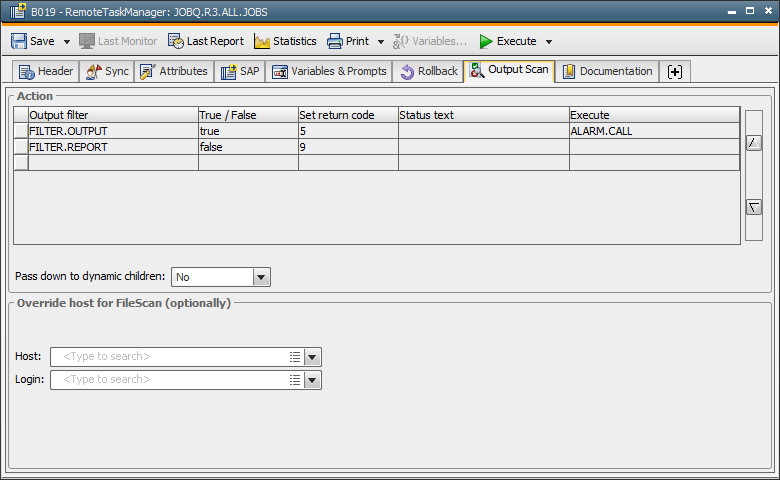Open the Last Report viewer
The image size is (780, 480).
205,41
